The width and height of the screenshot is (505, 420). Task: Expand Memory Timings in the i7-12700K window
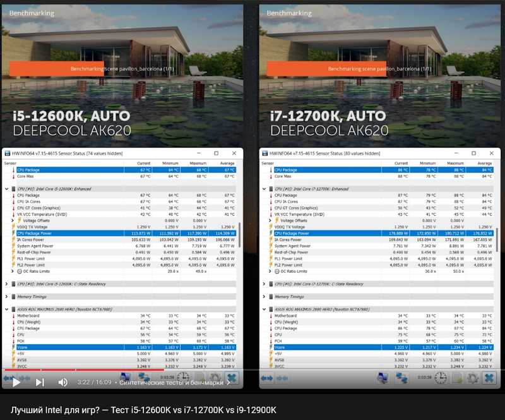coord(264,297)
